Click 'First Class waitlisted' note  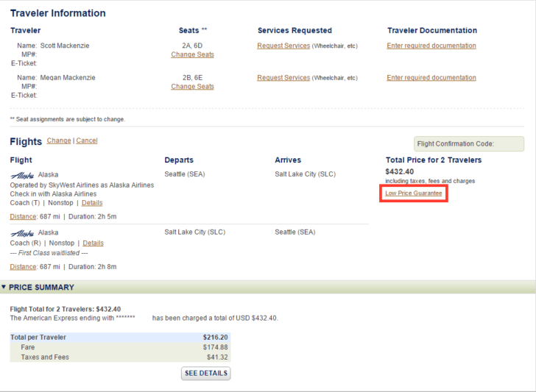49,253
